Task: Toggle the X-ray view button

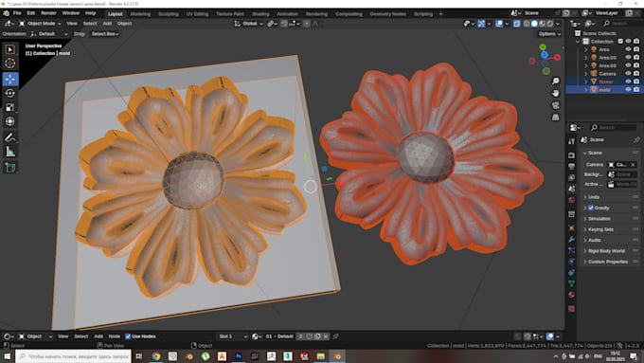Action: (x=517, y=24)
